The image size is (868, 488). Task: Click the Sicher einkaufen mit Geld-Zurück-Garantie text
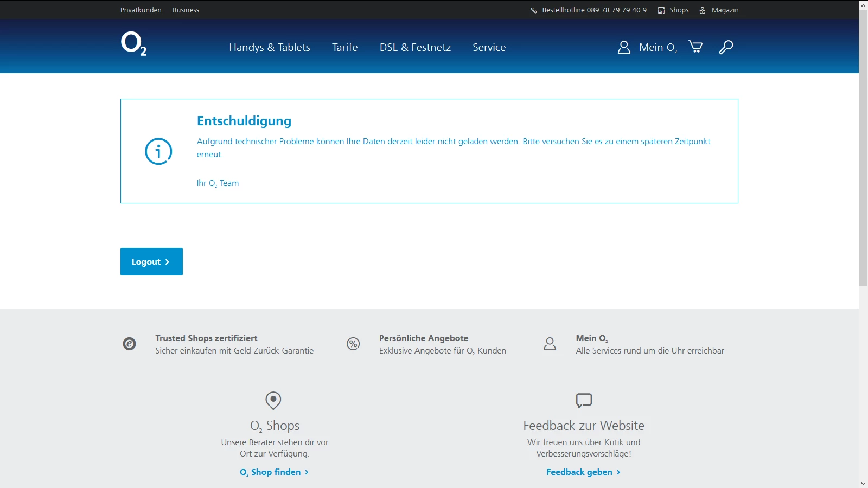pyautogui.click(x=234, y=351)
